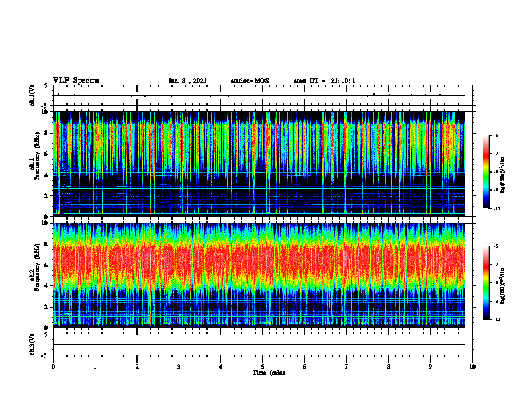Click the "-6" label on upper colorbar
532x411 pixels.
click(x=496, y=135)
